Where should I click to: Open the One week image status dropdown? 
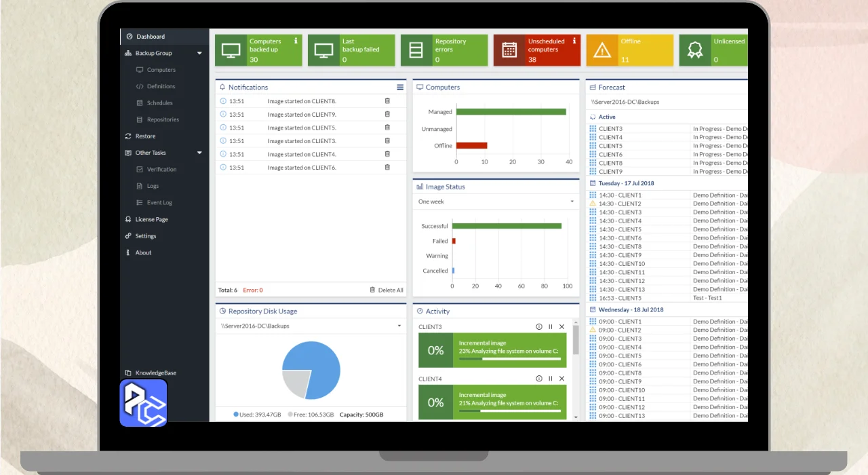coord(496,202)
